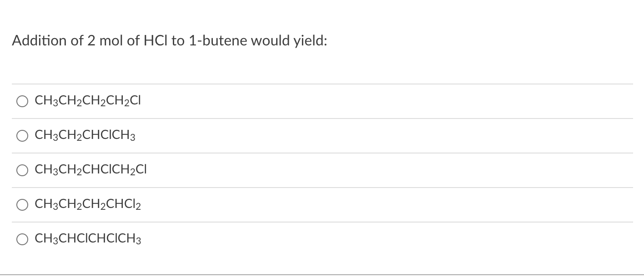This screenshot has width=644, height=277.
Task: Click the divider below the question prompt
Action: tap(322, 84)
